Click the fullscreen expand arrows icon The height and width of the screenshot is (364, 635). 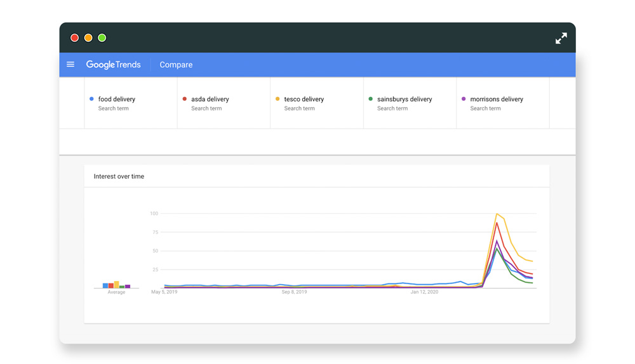click(x=561, y=39)
